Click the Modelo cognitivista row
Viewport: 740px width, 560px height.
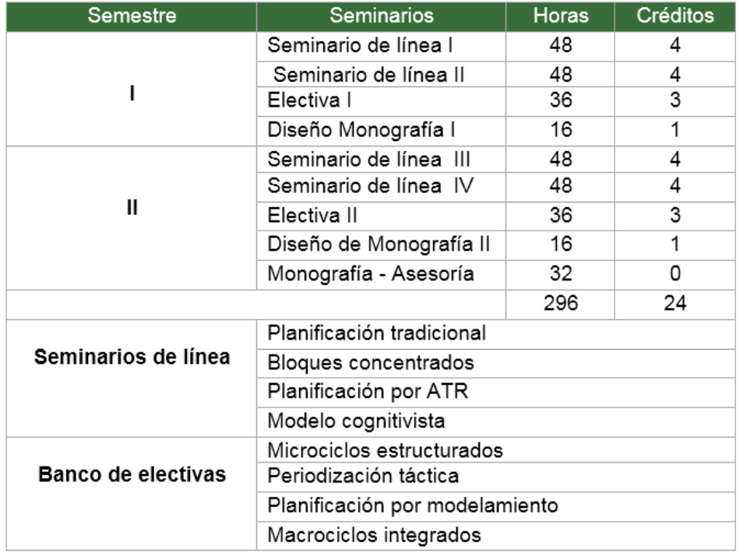tap(347, 421)
